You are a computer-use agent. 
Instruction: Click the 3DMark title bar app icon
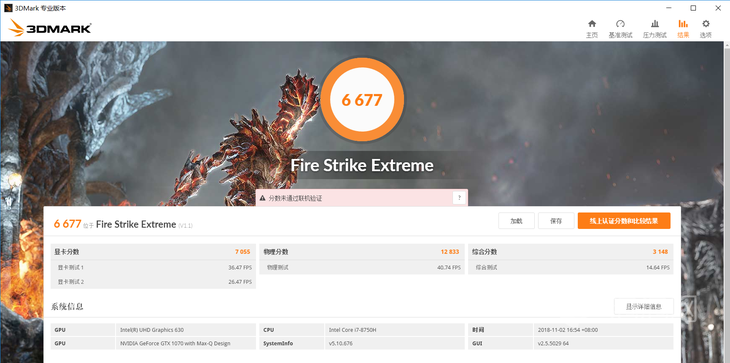7,7
